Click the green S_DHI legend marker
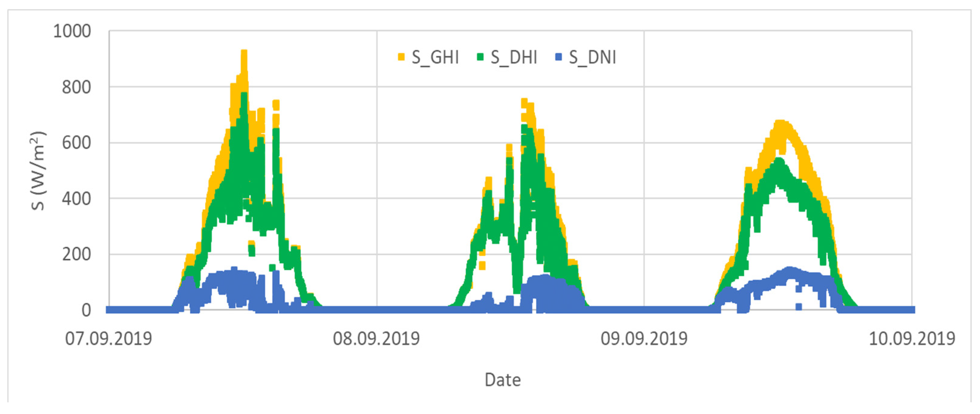Viewport: 980px width, 414px height. [480, 57]
